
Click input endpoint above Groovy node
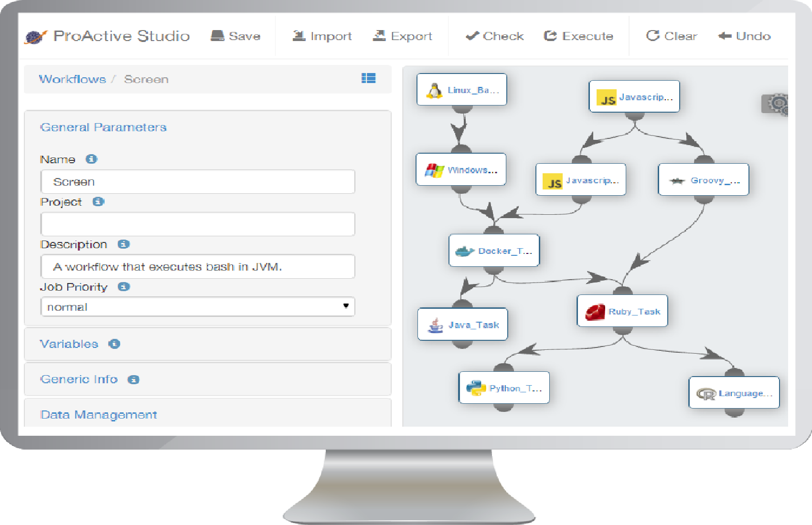pos(704,160)
